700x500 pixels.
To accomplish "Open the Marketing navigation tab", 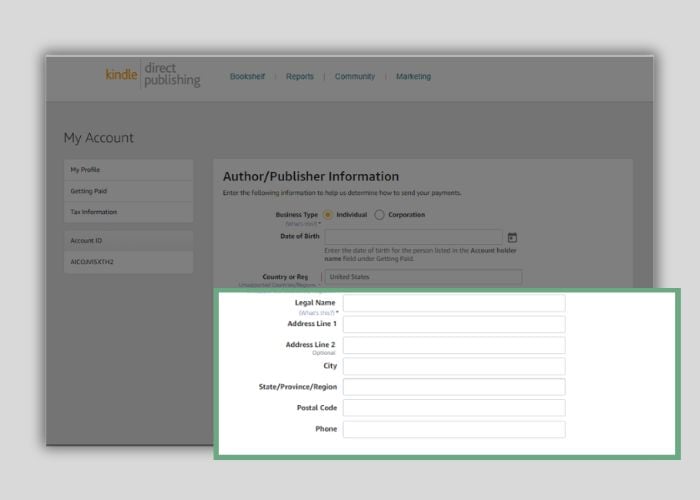I will [413, 76].
